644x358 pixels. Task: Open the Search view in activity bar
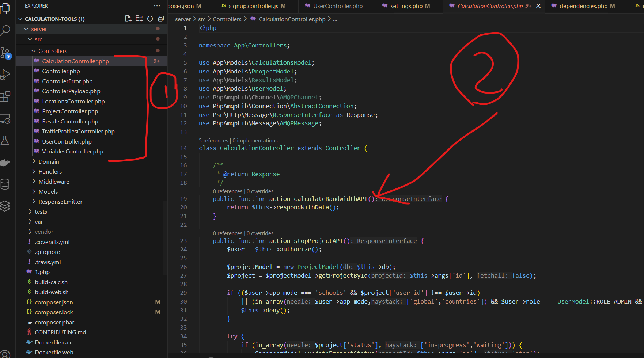(x=5, y=30)
